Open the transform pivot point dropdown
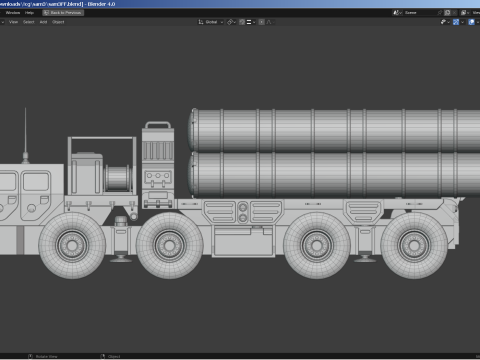 (x=231, y=22)
